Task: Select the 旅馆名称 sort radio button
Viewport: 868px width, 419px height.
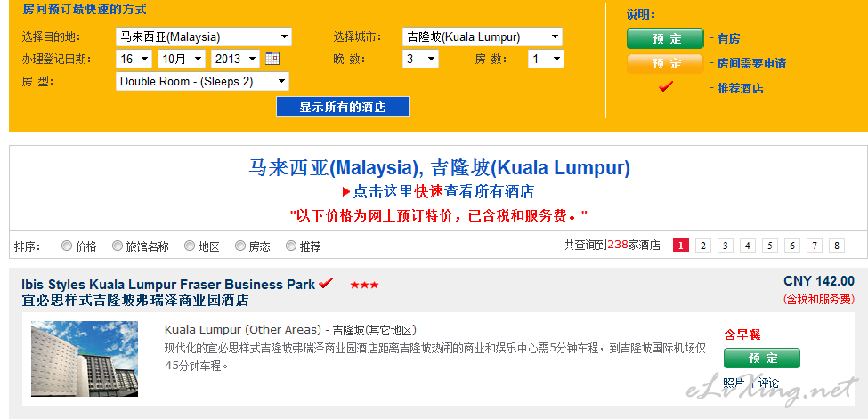Action: 117,246
